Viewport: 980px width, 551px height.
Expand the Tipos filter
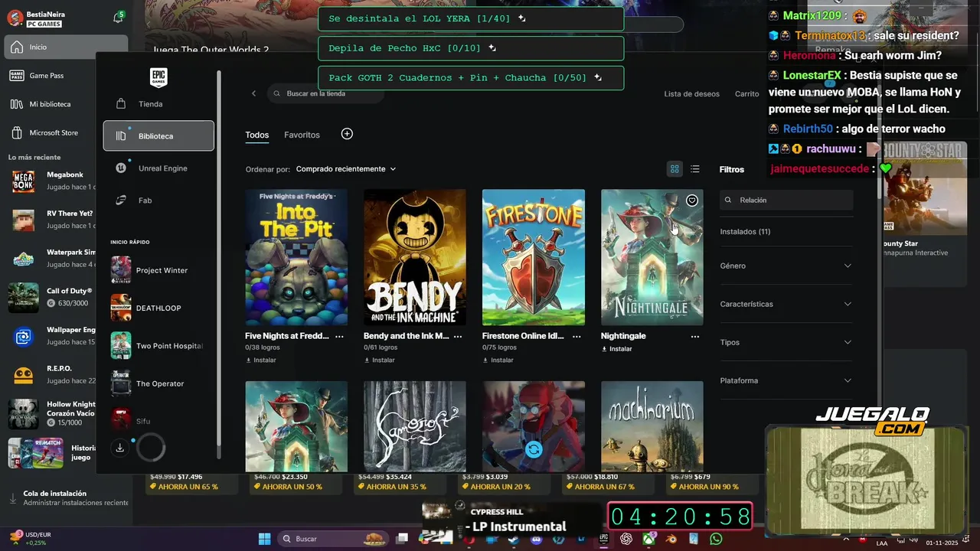(786, 342)
